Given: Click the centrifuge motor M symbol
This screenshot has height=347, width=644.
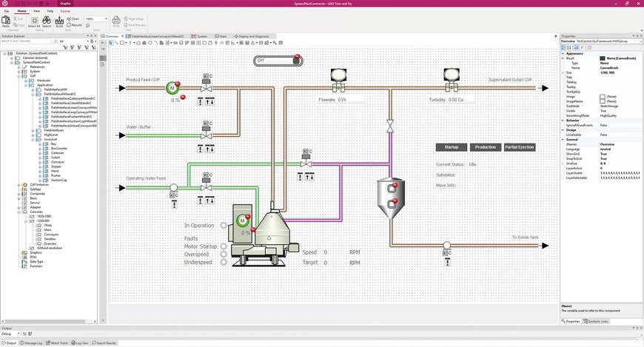Looking at the screenshot, I should 242,220.
